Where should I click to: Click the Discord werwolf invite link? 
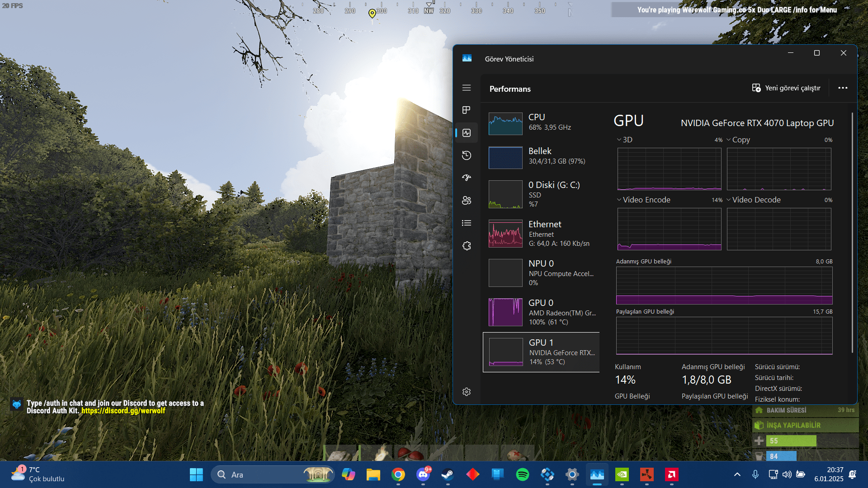(x=123, y=411)
